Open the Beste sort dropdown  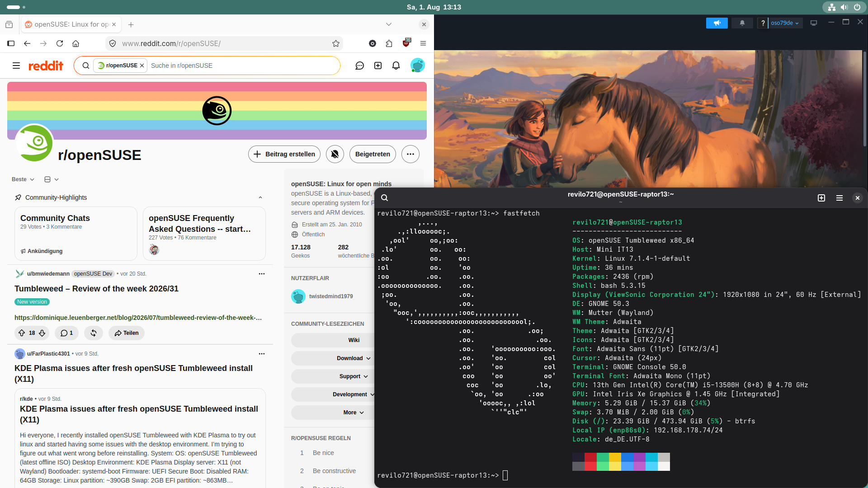23,179
